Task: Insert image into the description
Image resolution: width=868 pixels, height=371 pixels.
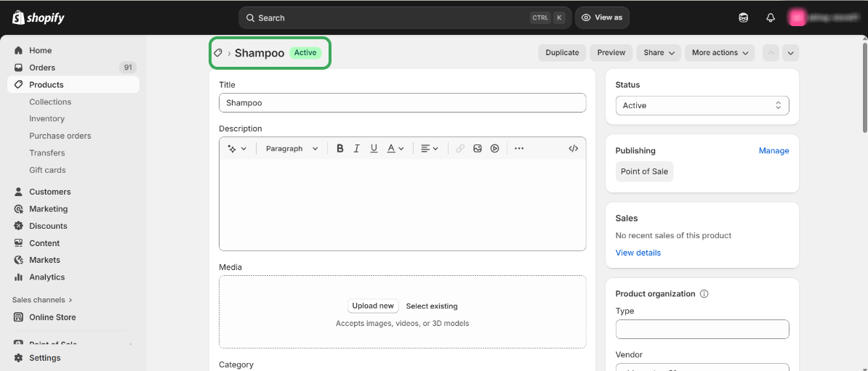Action: tap(478, 149)
